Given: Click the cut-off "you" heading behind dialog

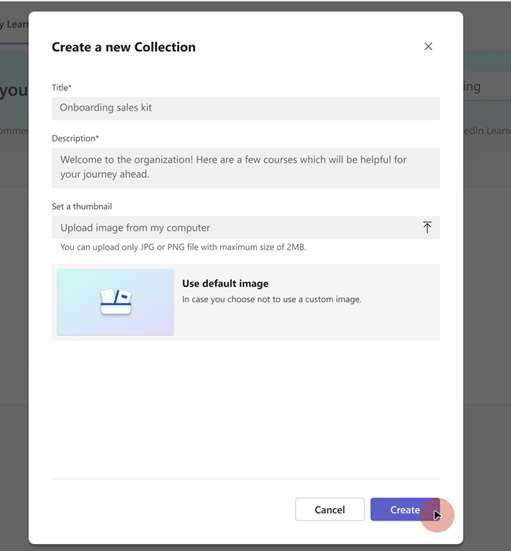Looking at the screenshot, I should point(13,91).
